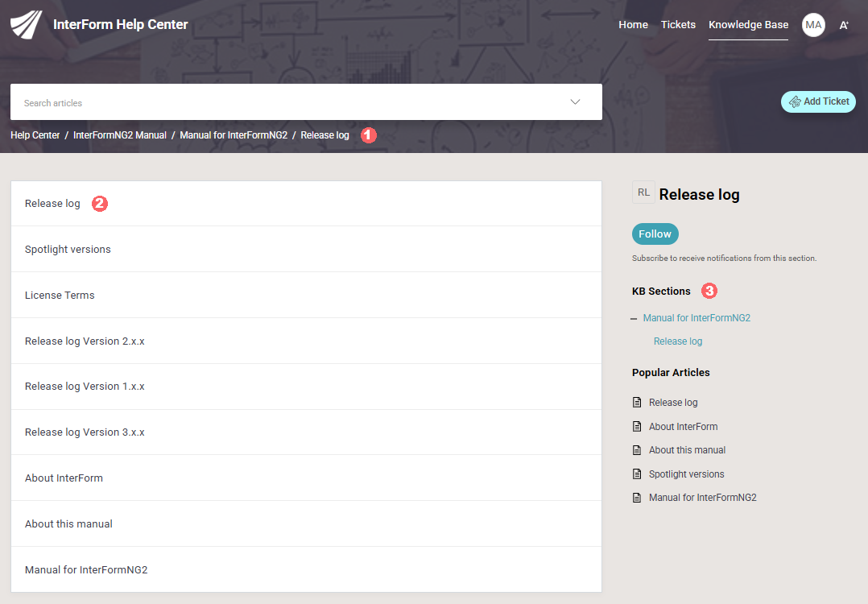
Task: Expand the search articles dropdown chevron
Action: [575, 101]
